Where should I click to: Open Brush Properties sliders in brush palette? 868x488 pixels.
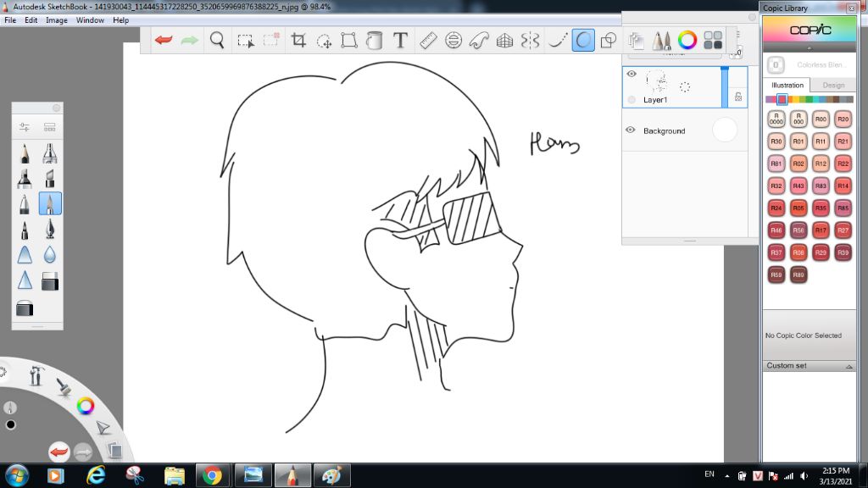25,127
